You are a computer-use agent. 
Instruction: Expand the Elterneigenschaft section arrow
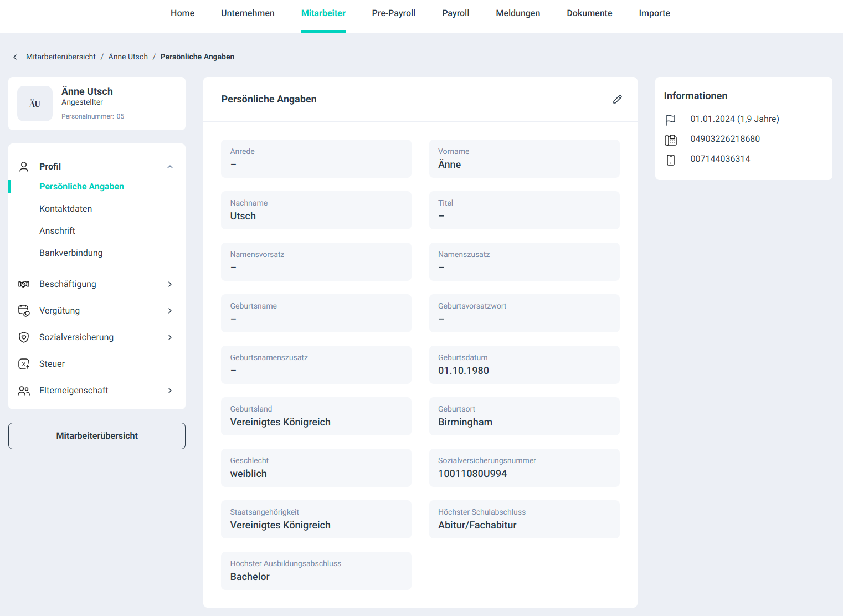170,391
